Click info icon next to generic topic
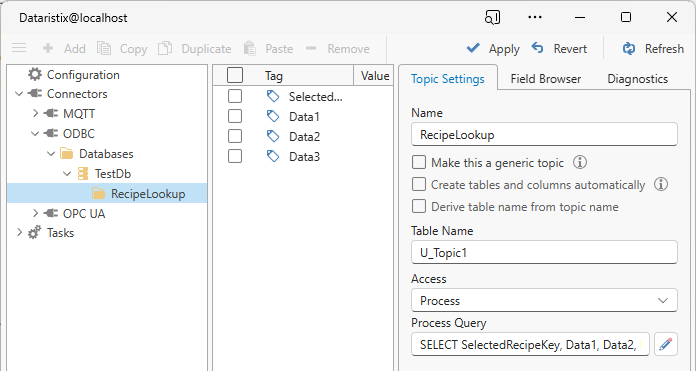696x371 pixels. (579, 162)
